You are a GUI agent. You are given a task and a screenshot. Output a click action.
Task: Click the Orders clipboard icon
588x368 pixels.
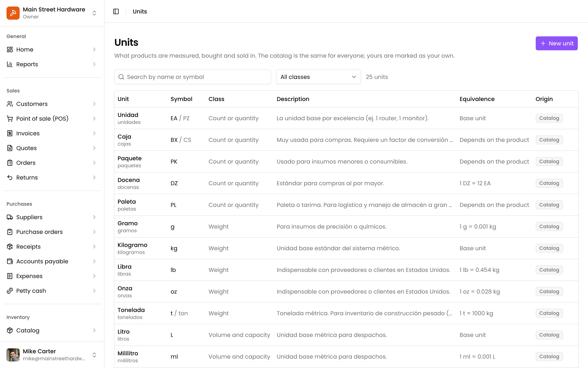pyautogui.click(x=10, y=163)
